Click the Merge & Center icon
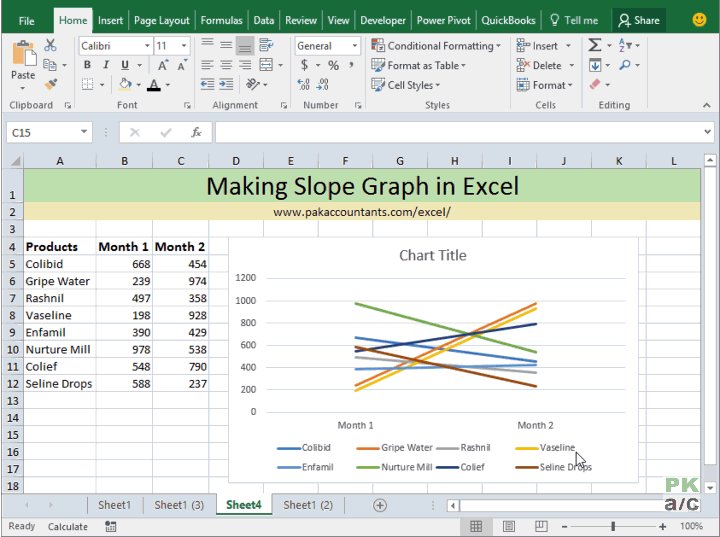Screen dimensions: 720x537 266,65
